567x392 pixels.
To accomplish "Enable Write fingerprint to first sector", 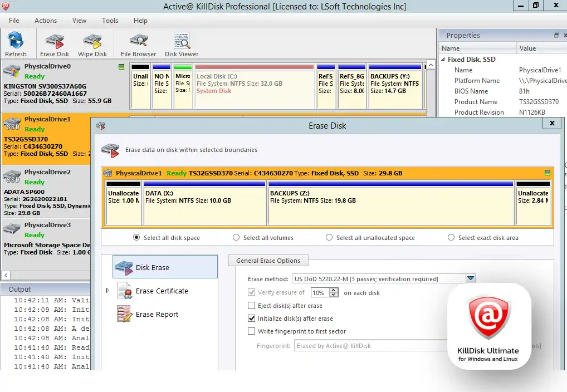I will point(252,331).
